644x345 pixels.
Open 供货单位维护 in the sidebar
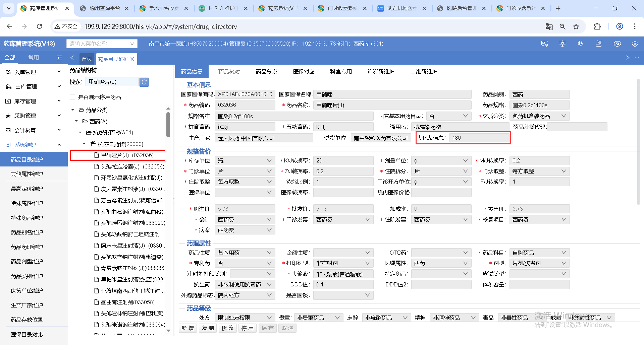pyautogui.click(x=27, y=291)
